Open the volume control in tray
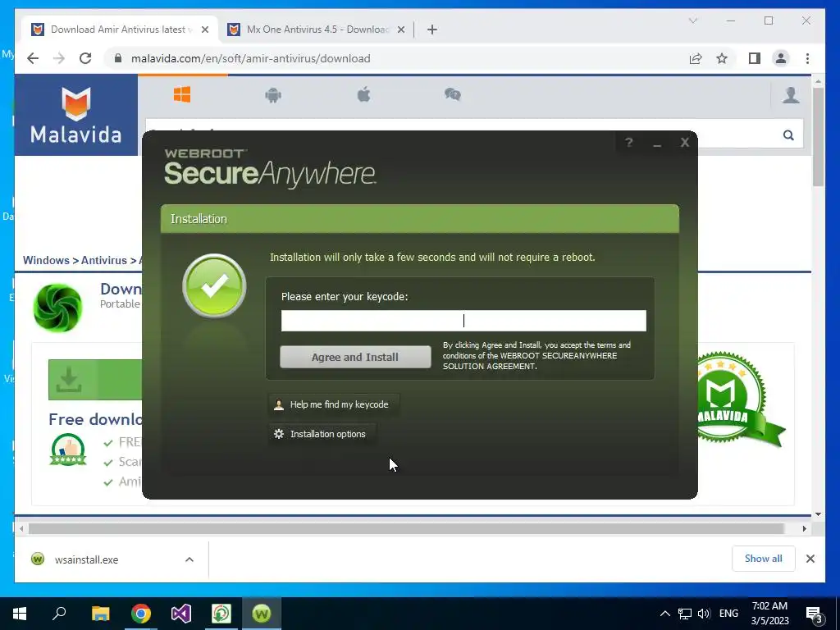This screenshot has height=630, width=840. (704, 614)
